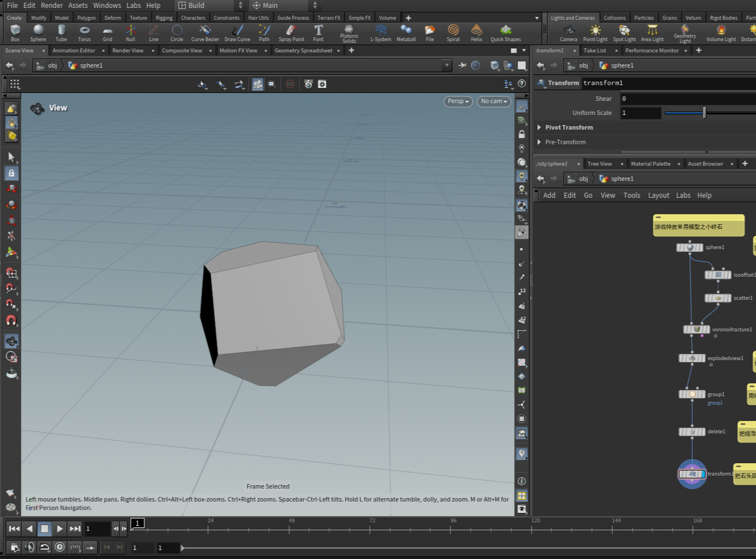Add a Point Light from shelf

pyautogui.click(x=595, y=33)
